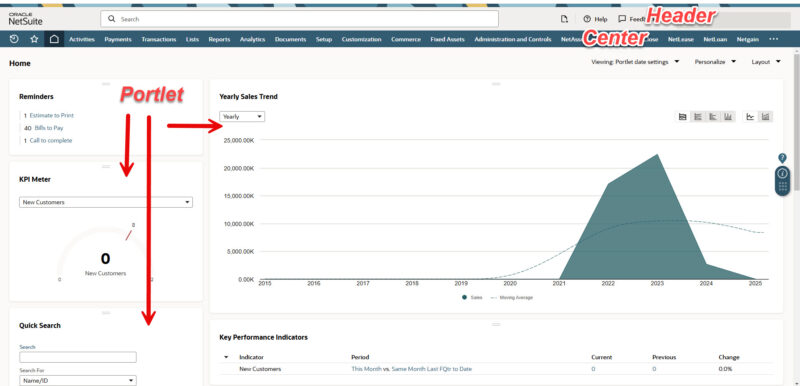The width and height of the screenshot is (800, 386).
Task: Open the Create New document icon
Action: 564,19
